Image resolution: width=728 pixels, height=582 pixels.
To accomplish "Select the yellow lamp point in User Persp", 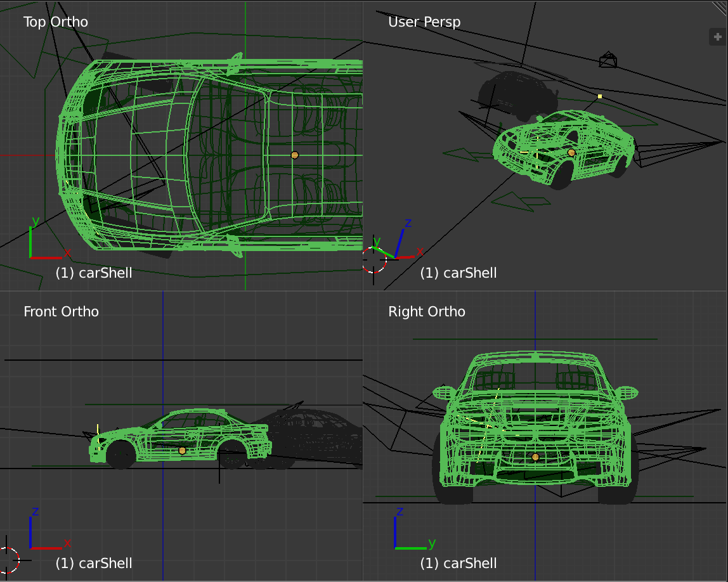I will pos(599,96).
